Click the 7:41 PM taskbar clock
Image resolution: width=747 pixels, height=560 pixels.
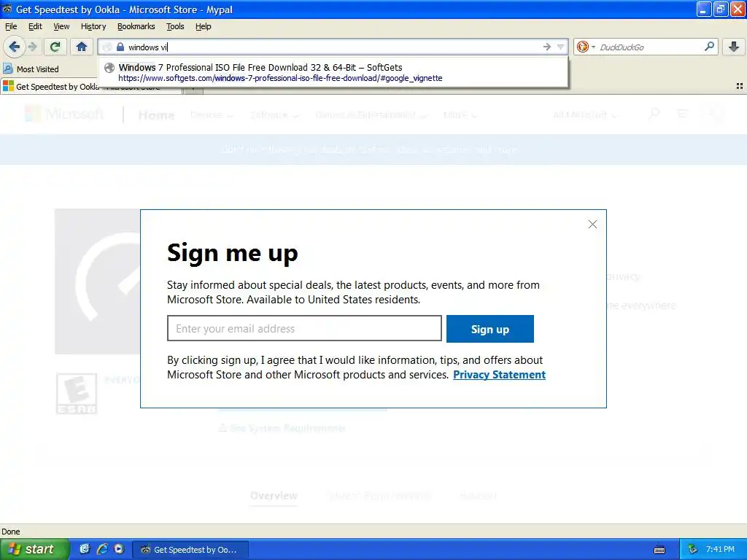point(720,550)
